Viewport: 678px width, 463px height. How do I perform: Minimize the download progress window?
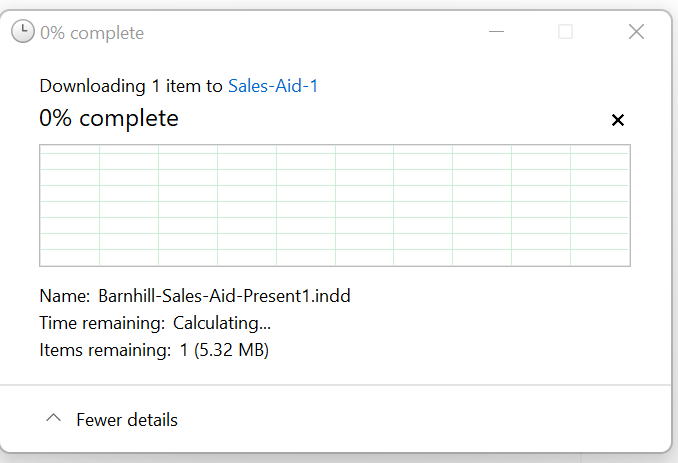[x=496, y=32]
